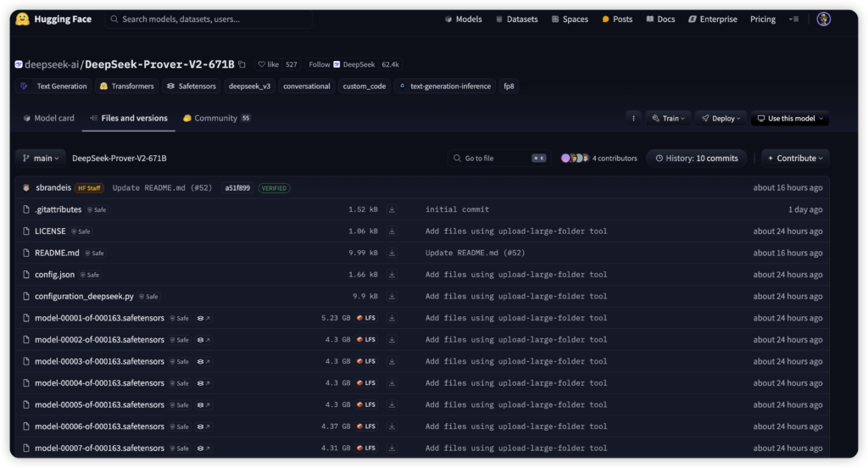868x468 pixels.
Task: Open DeepSeek-Prover-V2-671B breadcrumb path
Action: [x=119, y=158]
